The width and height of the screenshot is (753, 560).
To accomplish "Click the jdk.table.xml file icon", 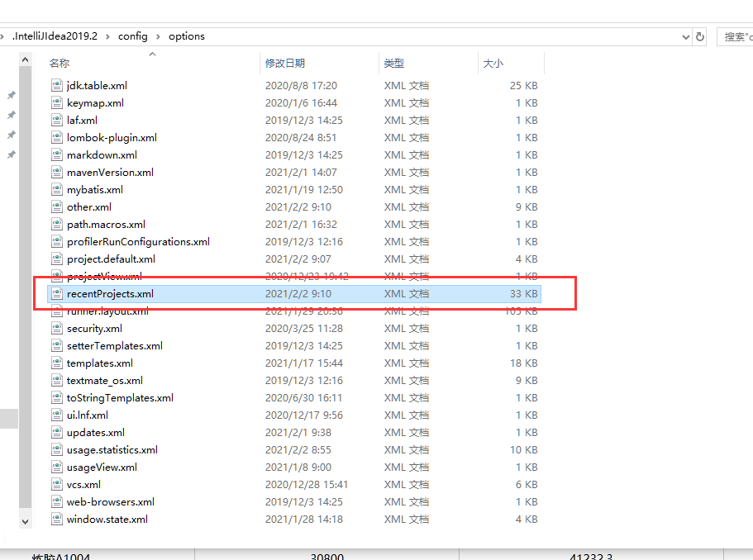I will (x=57, y=85).
